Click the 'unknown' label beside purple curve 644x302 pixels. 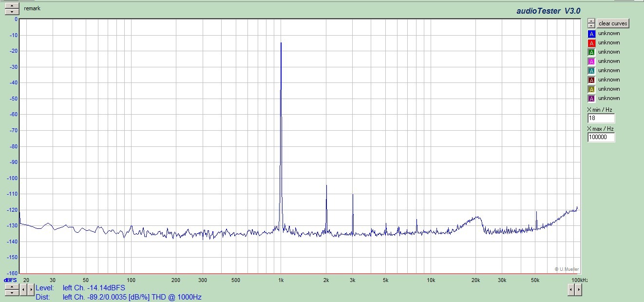click(x=609, y=99)
